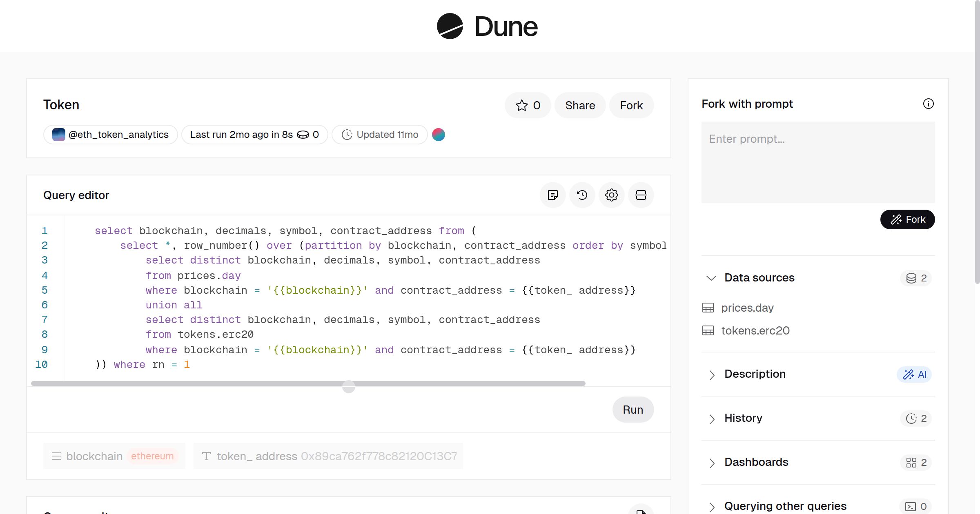
Task: Expand the Dashboards section
Action: (x=712, y=463)
